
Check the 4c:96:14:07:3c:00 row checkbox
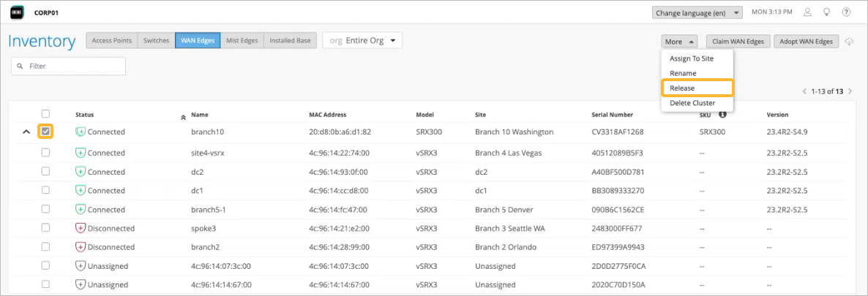point(46,265)
